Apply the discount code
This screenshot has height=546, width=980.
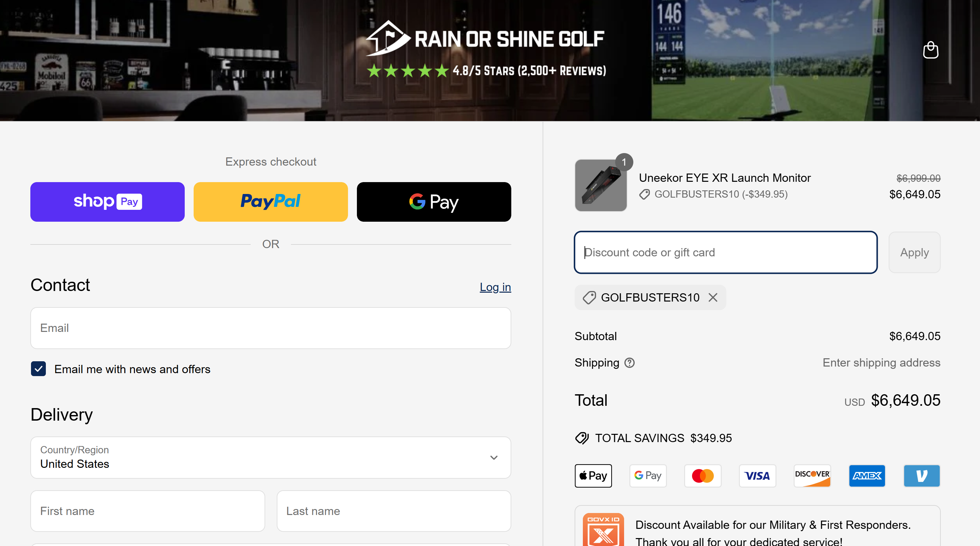pyautogui.click(x=914, y=252)
